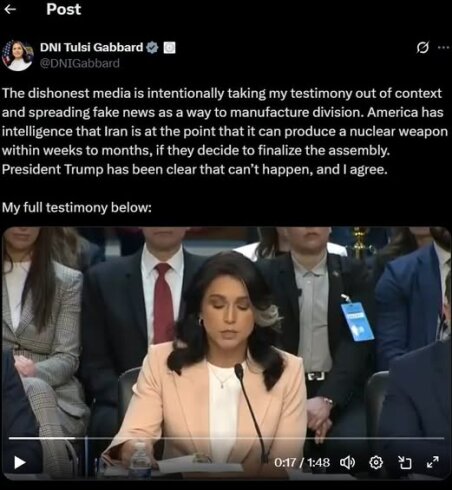The height and width of the screenshot is (490, 452).
Task: Play the testimony video
Action: tap(20, 462)
